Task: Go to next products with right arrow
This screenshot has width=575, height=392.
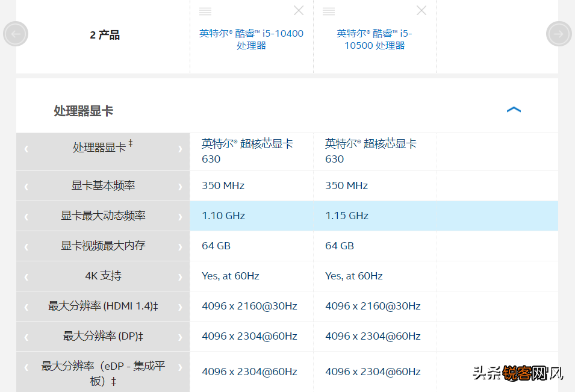Action: point(559,34)
